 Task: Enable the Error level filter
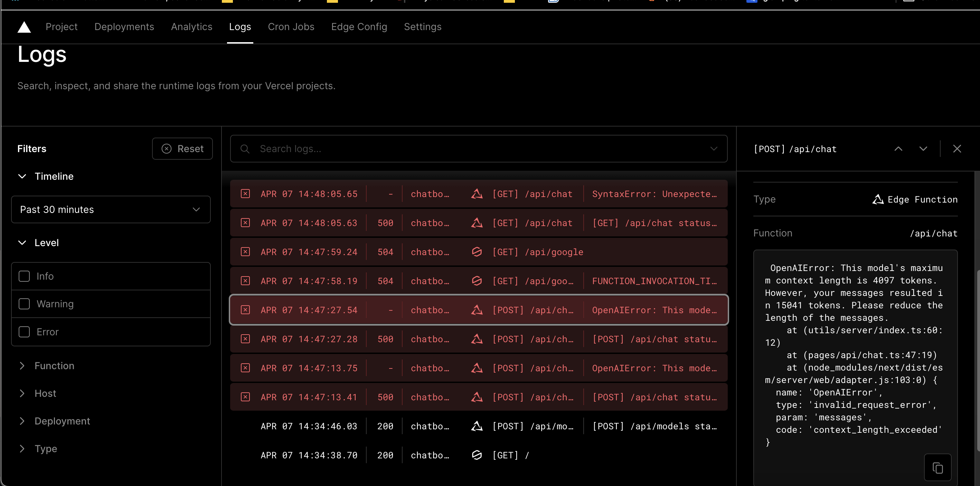point(24,331)
